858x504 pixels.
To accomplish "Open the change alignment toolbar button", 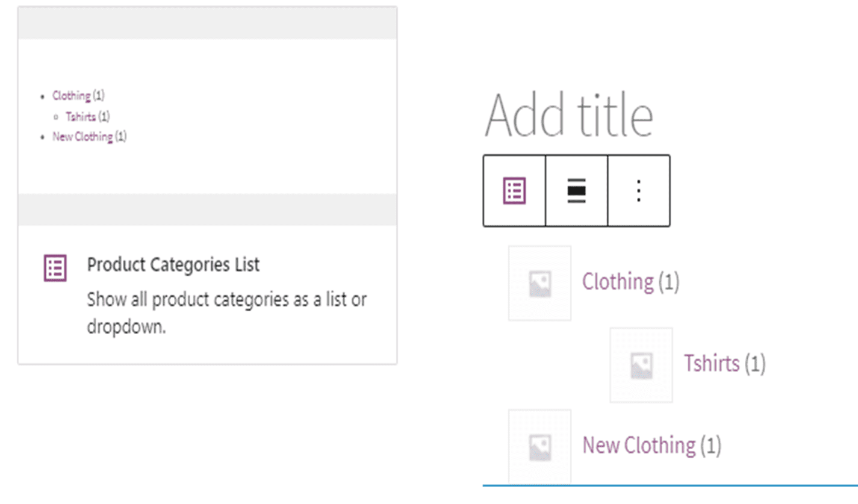I will (577, 191).
